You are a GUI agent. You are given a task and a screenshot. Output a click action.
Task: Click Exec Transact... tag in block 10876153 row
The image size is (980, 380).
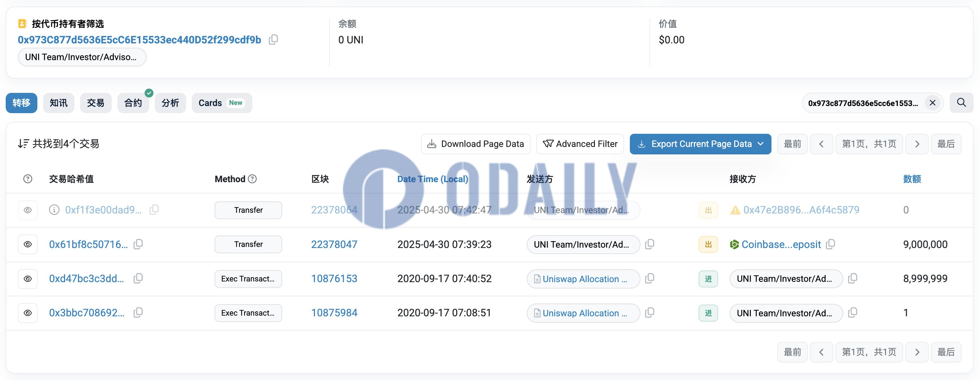tap(248, 279)
